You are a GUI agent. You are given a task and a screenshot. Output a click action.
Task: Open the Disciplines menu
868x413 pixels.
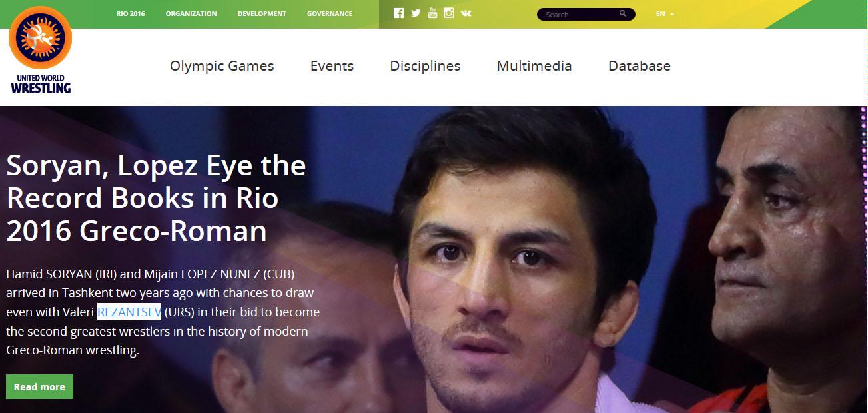pyautogui.click(x=425, y=66)
